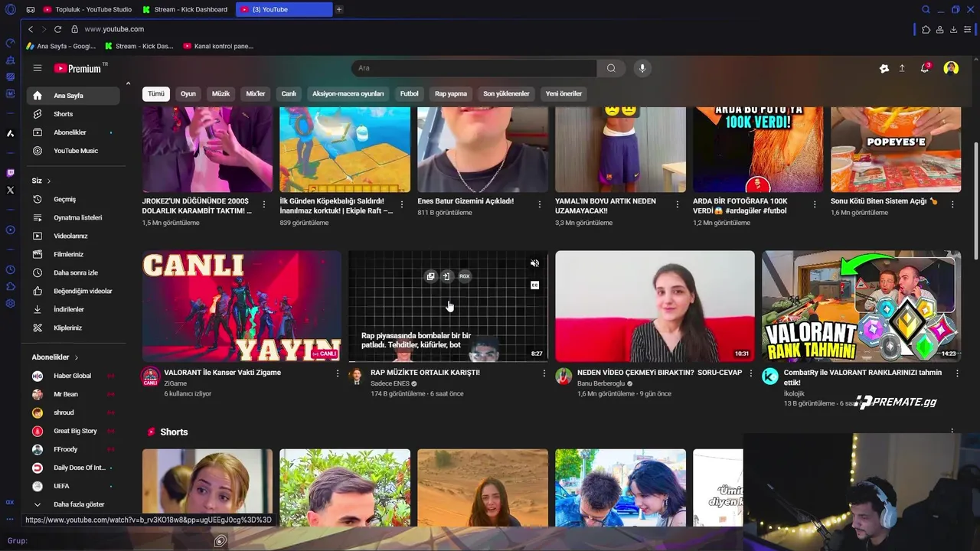Select the Oyun filter chip

pos(188,94)
